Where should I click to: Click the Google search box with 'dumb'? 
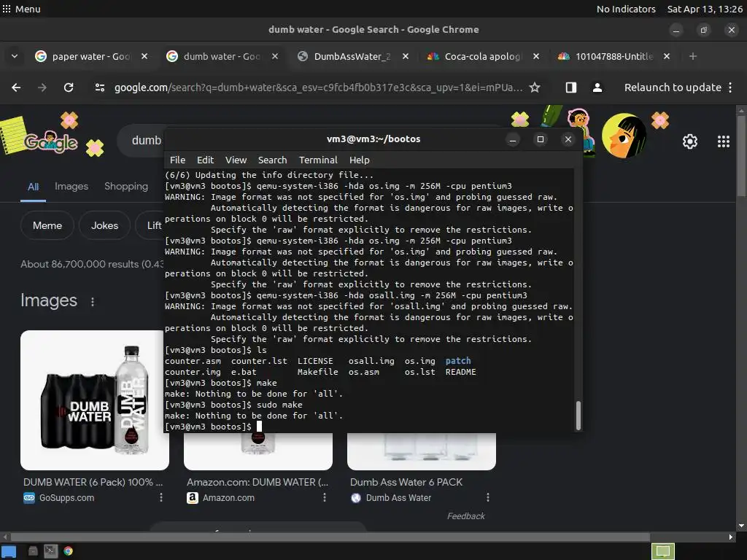(146, 141)
